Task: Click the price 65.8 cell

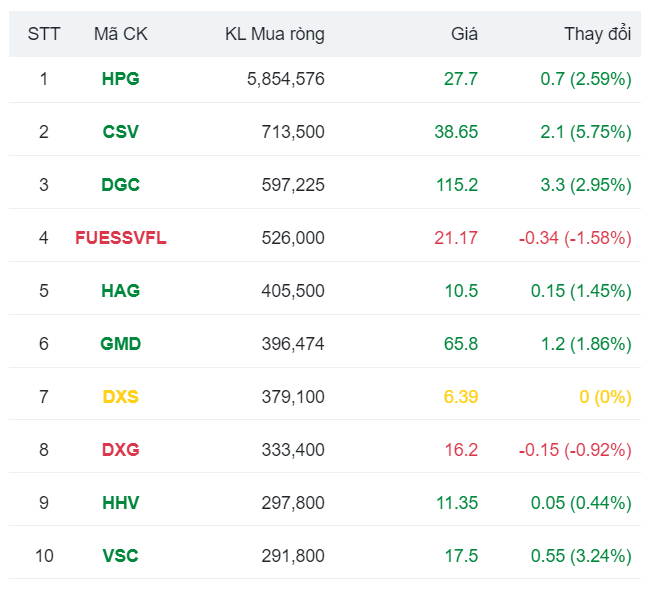Action: (461, 343)
